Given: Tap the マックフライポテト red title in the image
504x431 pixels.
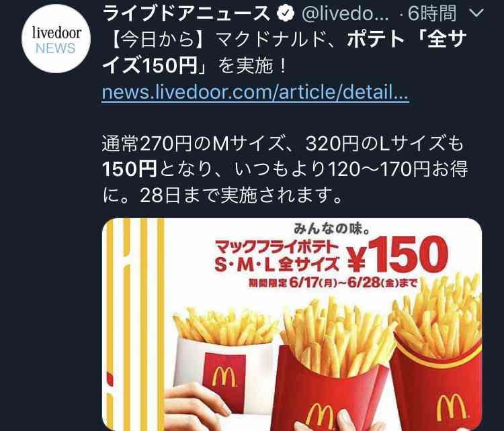Looking at the screenshot, I should coord(277,247).
